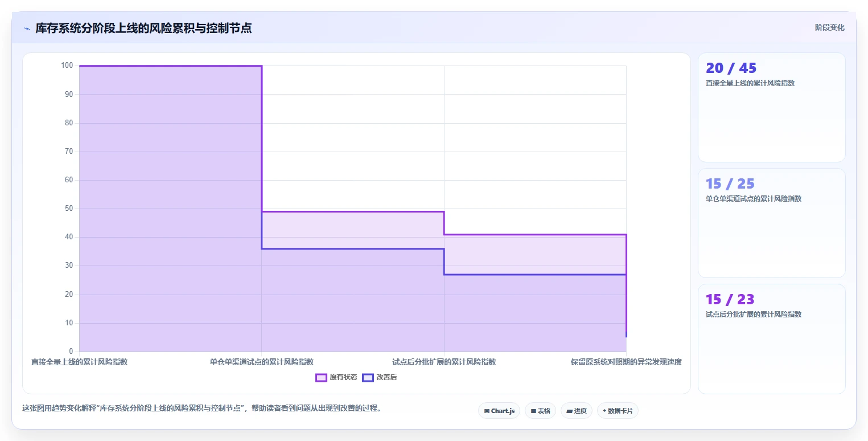
Task: Click x-axis label 直接全量上线的累计风险指数
Action: (79, 362)
